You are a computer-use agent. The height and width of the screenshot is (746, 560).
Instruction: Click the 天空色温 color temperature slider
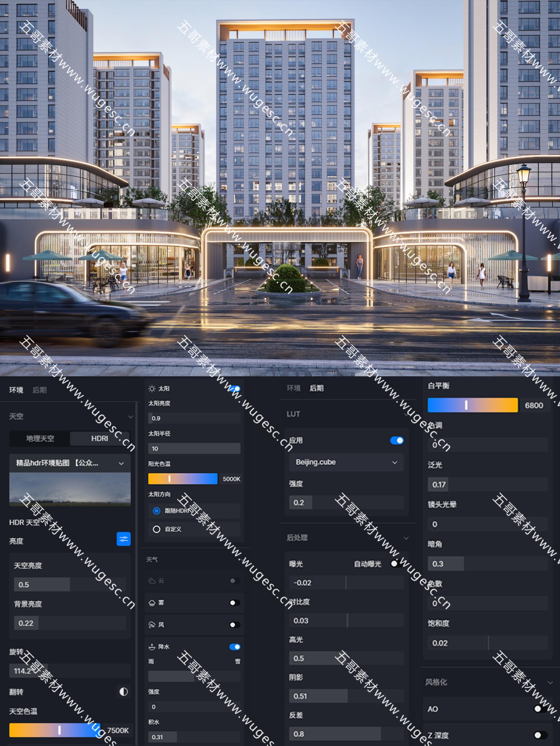click(55, 730)
